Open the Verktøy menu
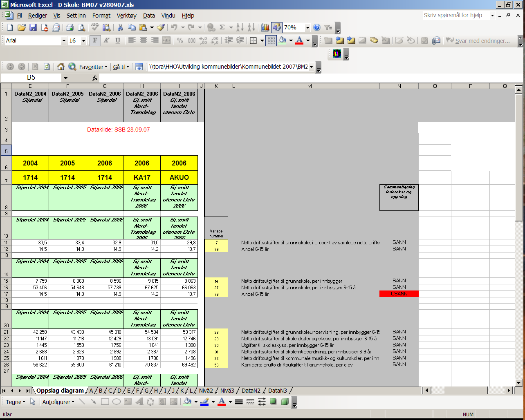Image resolution: width=525 pixels, height=420 pixels. 126,16
